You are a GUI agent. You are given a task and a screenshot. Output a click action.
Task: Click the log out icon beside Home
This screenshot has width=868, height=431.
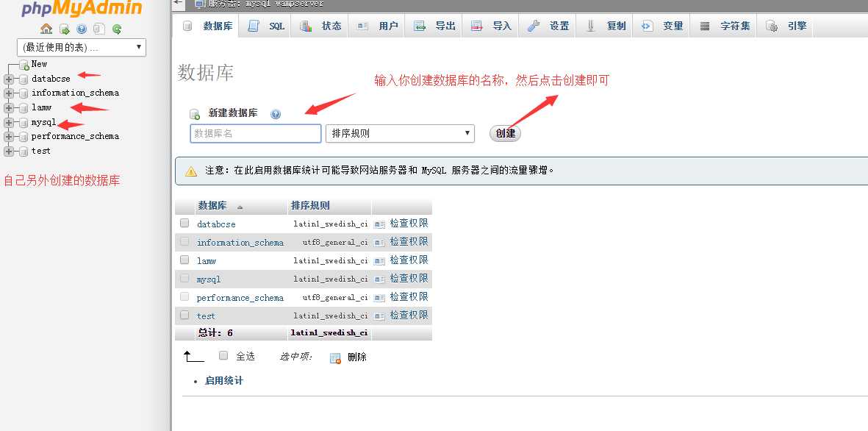tap(65, 29)
